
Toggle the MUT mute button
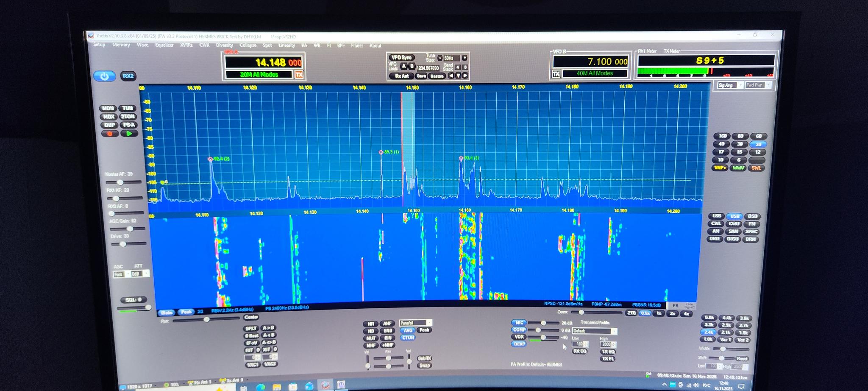[370, 338]
